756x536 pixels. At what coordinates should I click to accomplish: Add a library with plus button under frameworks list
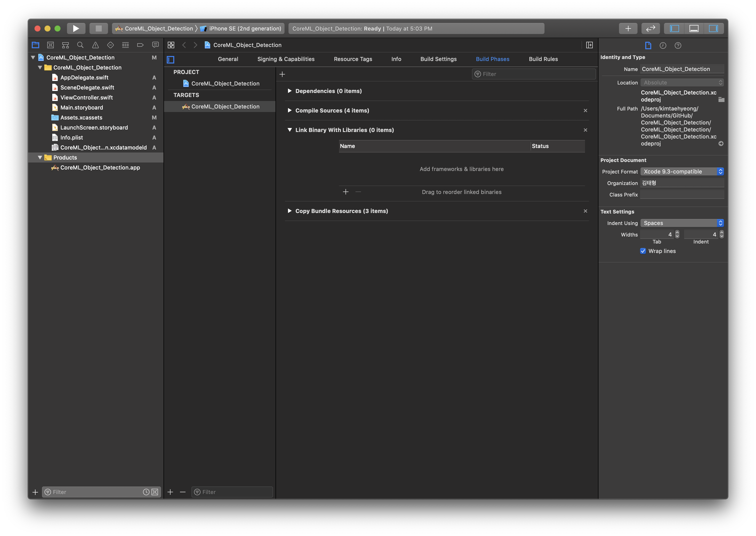(345, 192)
